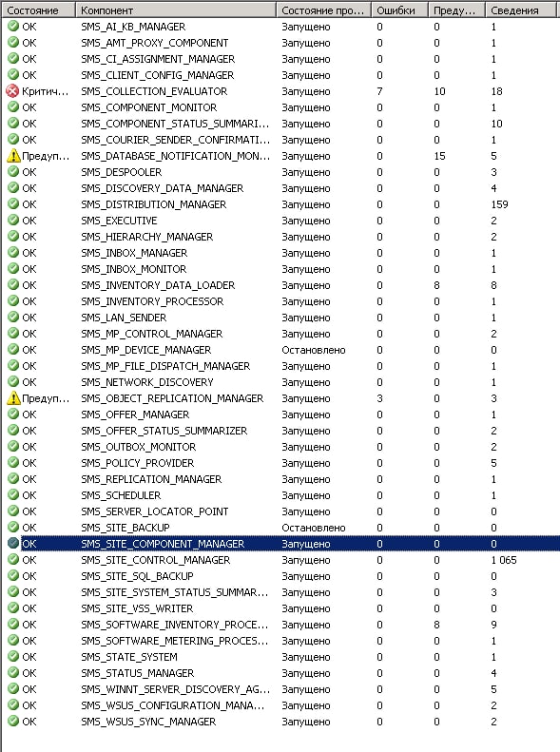Click OK icon of SMS_NETWORK_DISCOVERY row
This screenshot has height=752, width=560.
click(13, 382)
